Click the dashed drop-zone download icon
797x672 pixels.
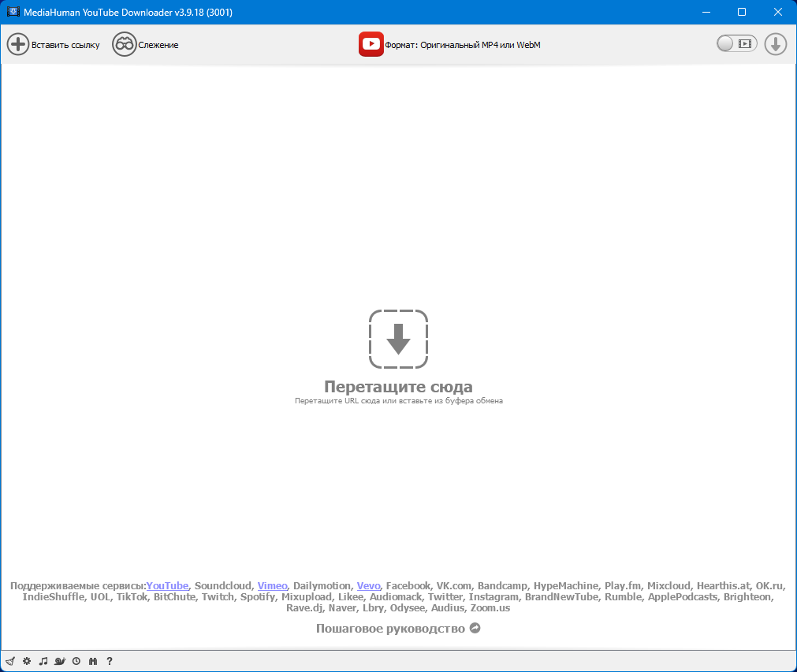point(399,339)
